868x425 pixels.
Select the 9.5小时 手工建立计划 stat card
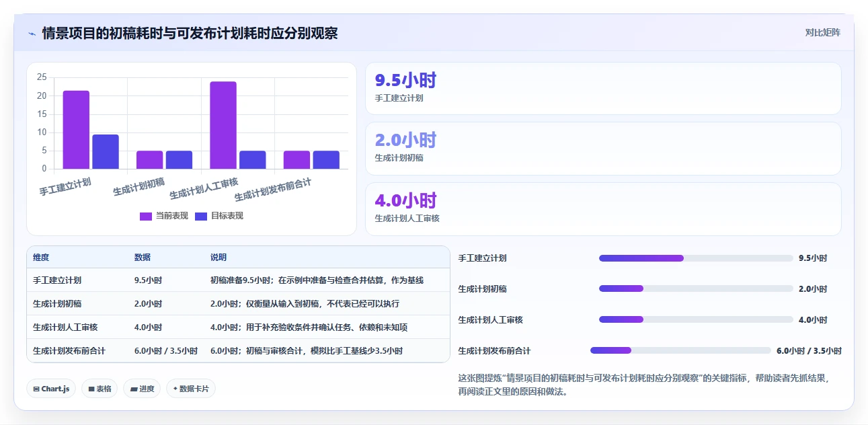coord(603,88)
